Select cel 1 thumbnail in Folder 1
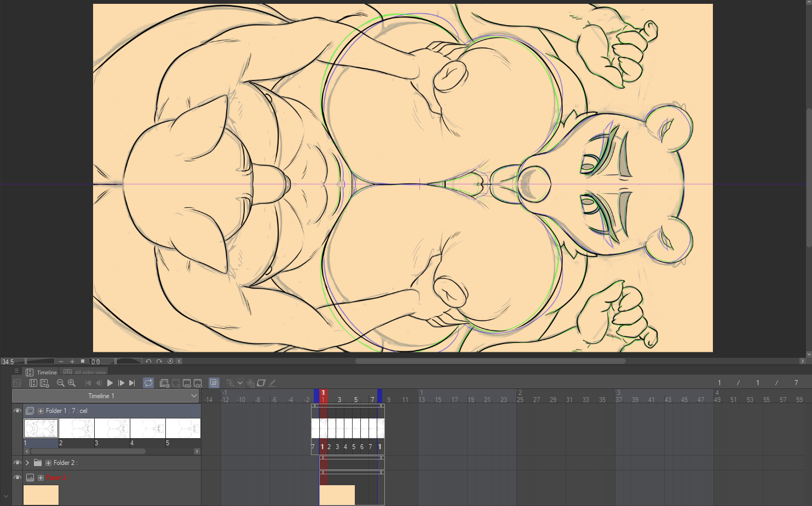Image resolution: width=812 pixels, height=506 pixels. [x=41, y=428]
